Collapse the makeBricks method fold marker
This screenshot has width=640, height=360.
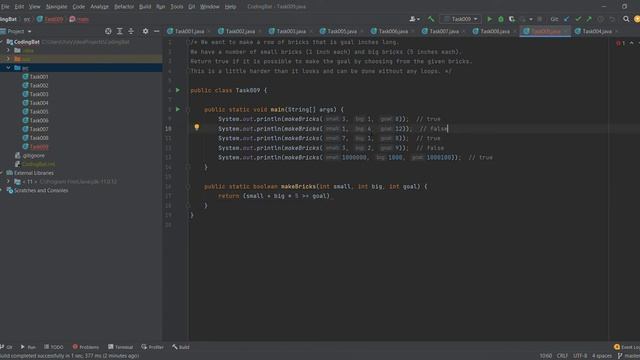tap(188, 187)
